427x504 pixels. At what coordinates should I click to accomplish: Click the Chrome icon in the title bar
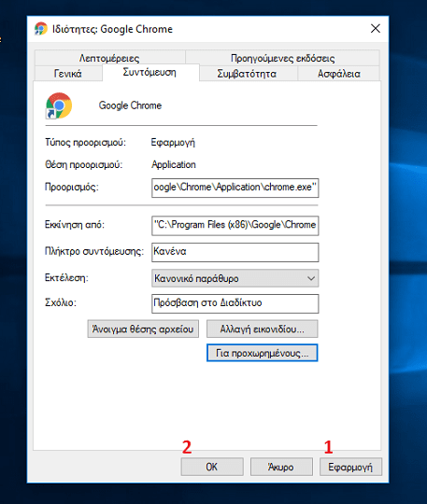click(41, 29)
